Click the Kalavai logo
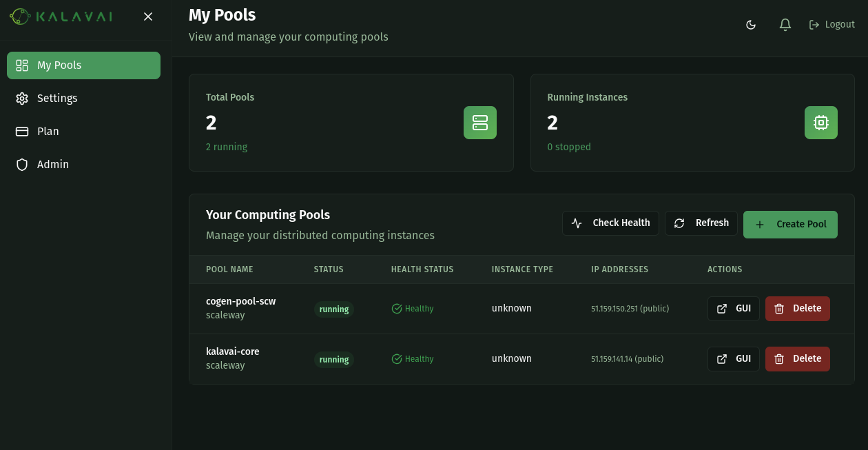868x450 pixels. pyautogui.click(x=61, y=17)
